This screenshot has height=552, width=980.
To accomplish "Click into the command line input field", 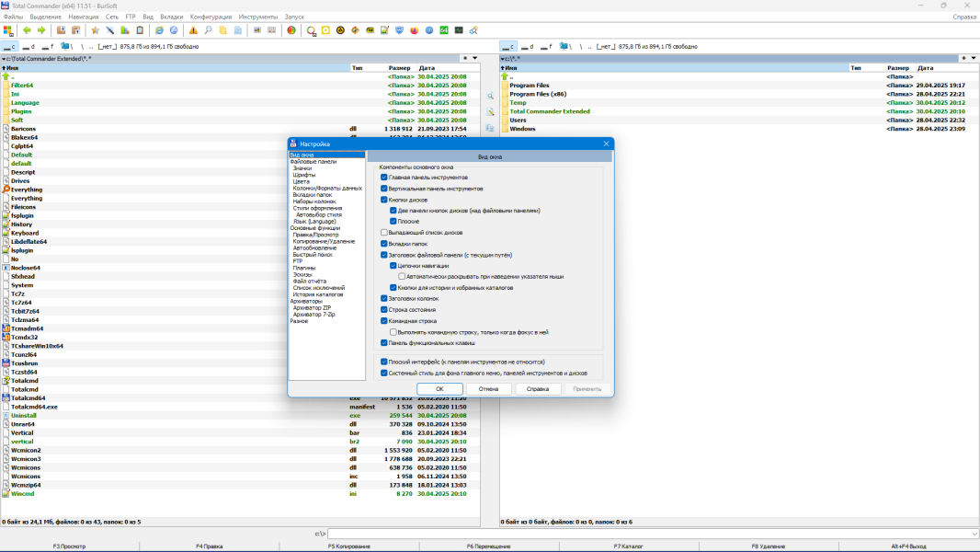I will click(x=649, y=534).
